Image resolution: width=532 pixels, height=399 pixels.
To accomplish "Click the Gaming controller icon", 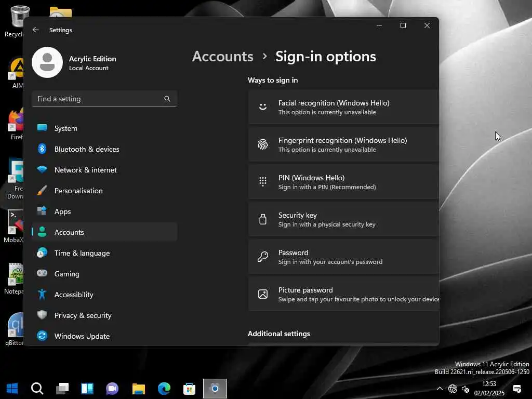I will [x=42, y=273].
